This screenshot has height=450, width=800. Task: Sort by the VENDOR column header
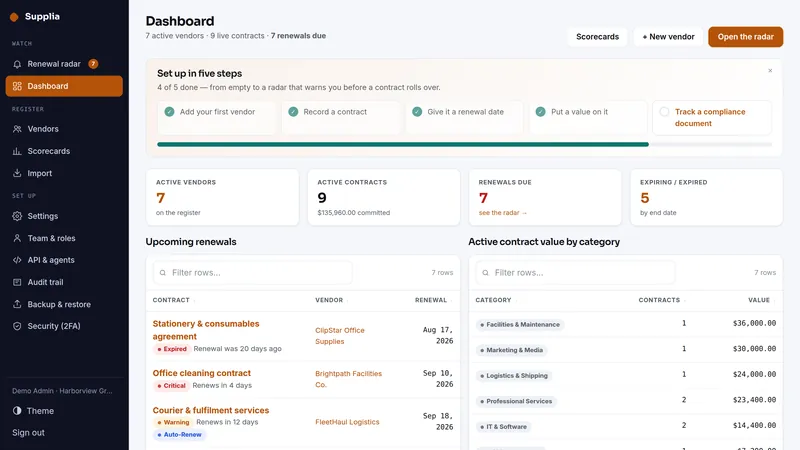tap(330, 301)
